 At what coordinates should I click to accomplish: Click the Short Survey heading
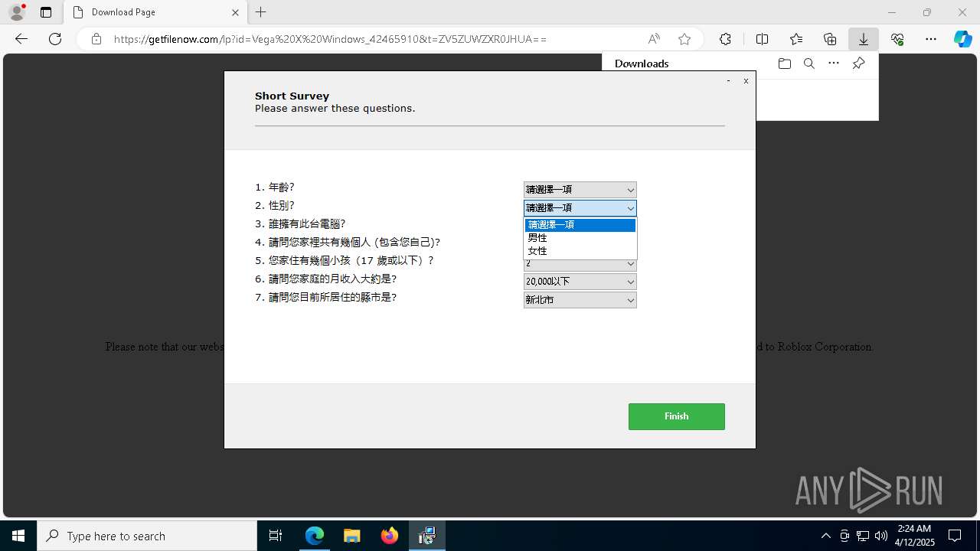click(292, 96)
